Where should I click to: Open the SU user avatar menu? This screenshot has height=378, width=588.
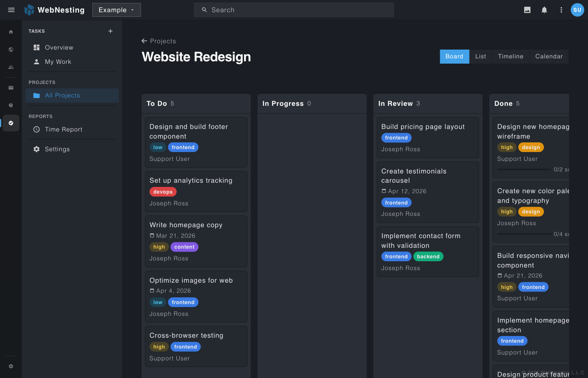[577, 10]
